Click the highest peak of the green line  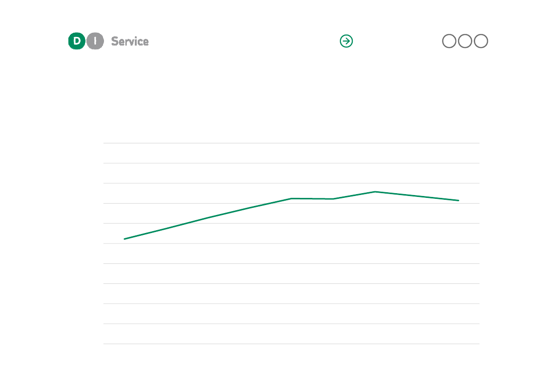[x=375, y=192]
